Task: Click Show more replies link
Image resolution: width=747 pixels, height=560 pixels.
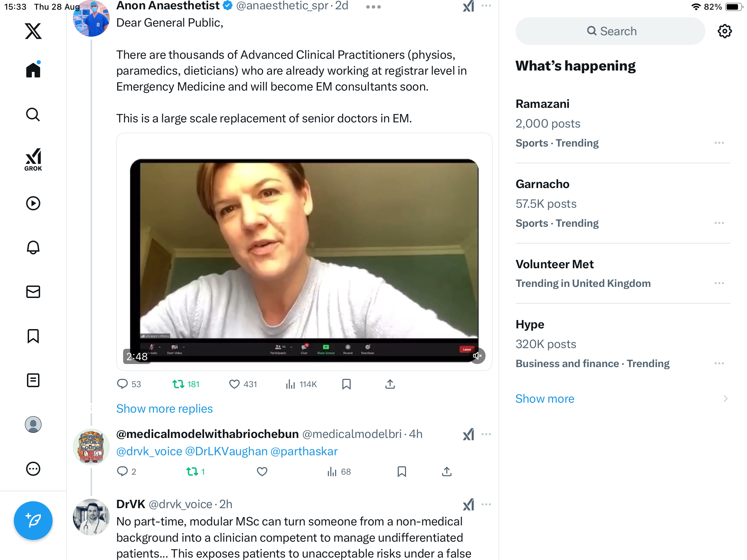Action: 164,409
